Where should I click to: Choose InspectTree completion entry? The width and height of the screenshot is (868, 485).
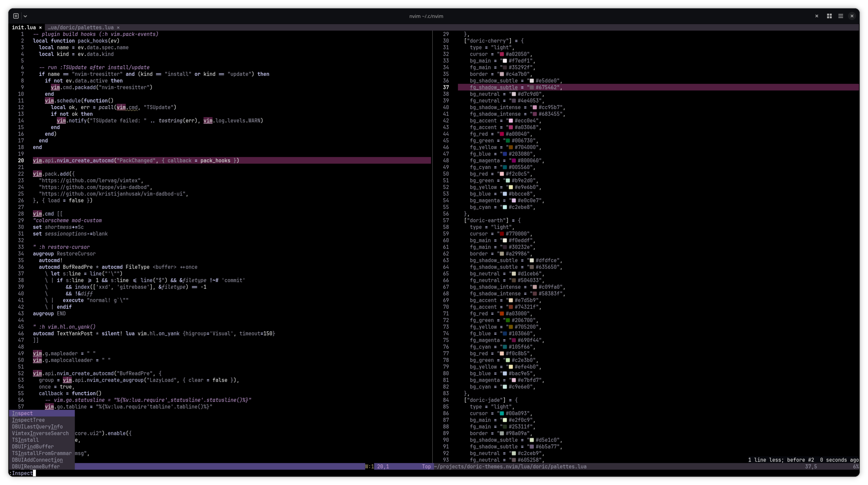point(42,420)
